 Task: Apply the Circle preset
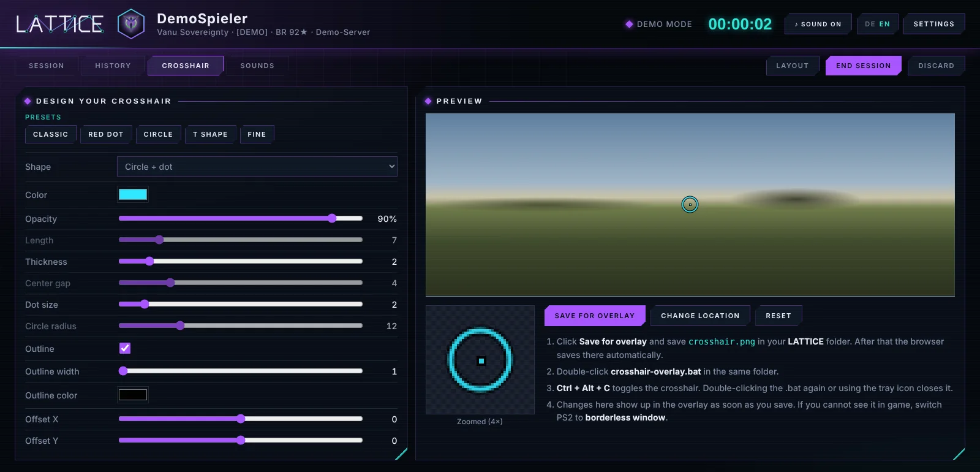pyautogui.click(x=158, y=134)
